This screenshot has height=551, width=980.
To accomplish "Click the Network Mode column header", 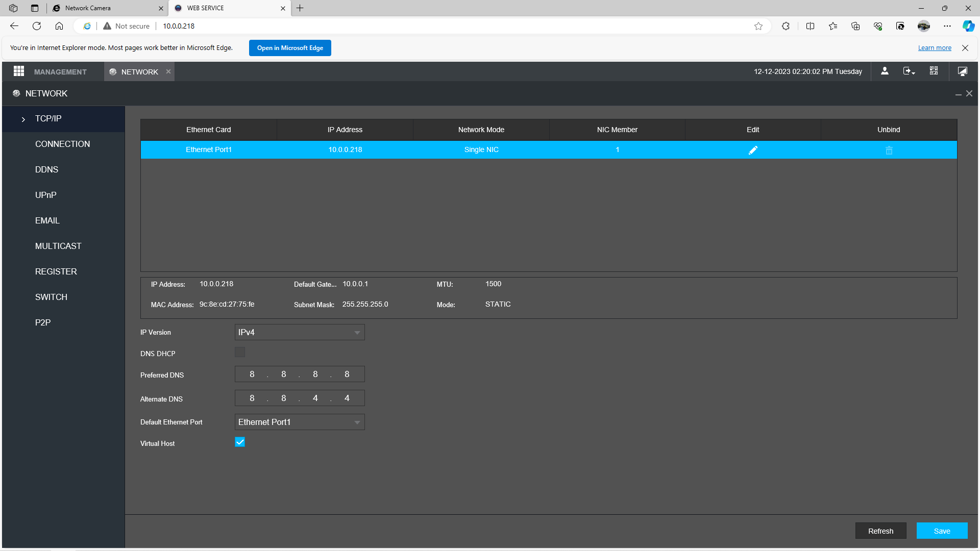I will pos(481,130).
